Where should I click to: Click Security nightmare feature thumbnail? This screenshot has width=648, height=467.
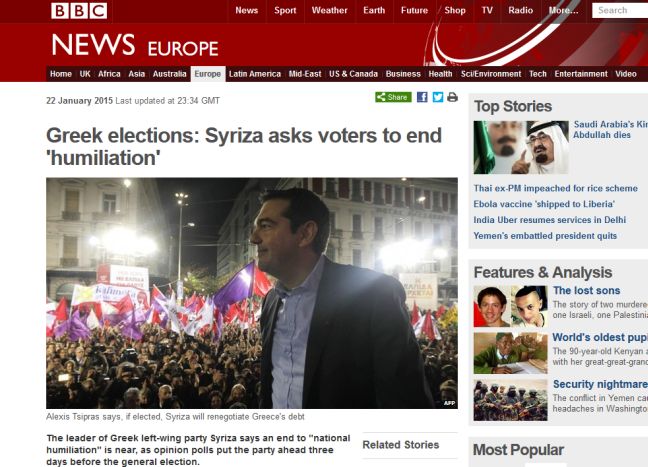point(510,400)
